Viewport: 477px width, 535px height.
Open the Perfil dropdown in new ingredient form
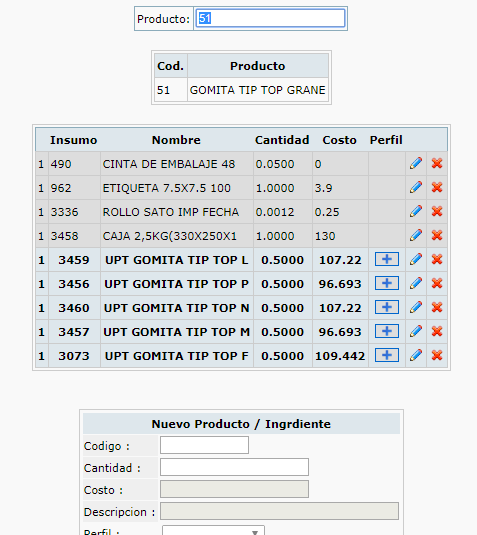tap(213, 531)
